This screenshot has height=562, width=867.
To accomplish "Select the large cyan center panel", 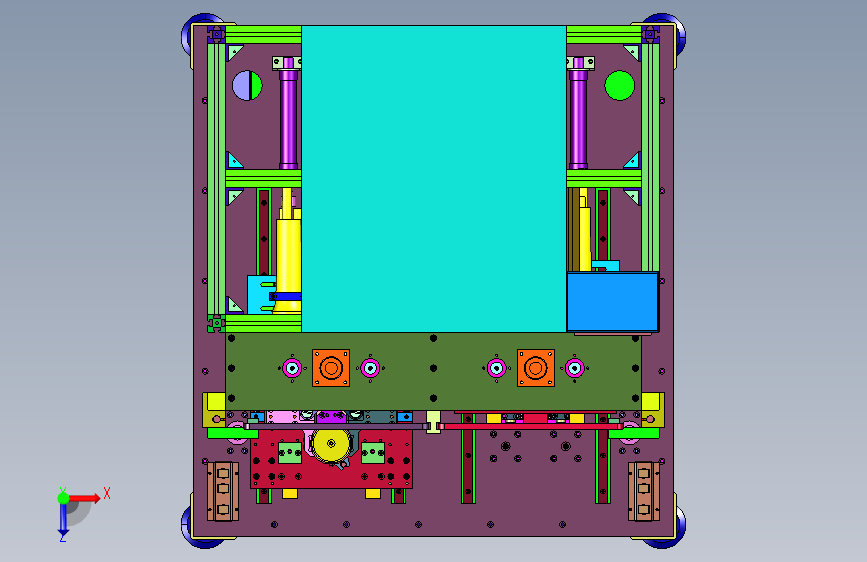I will 434,179.
